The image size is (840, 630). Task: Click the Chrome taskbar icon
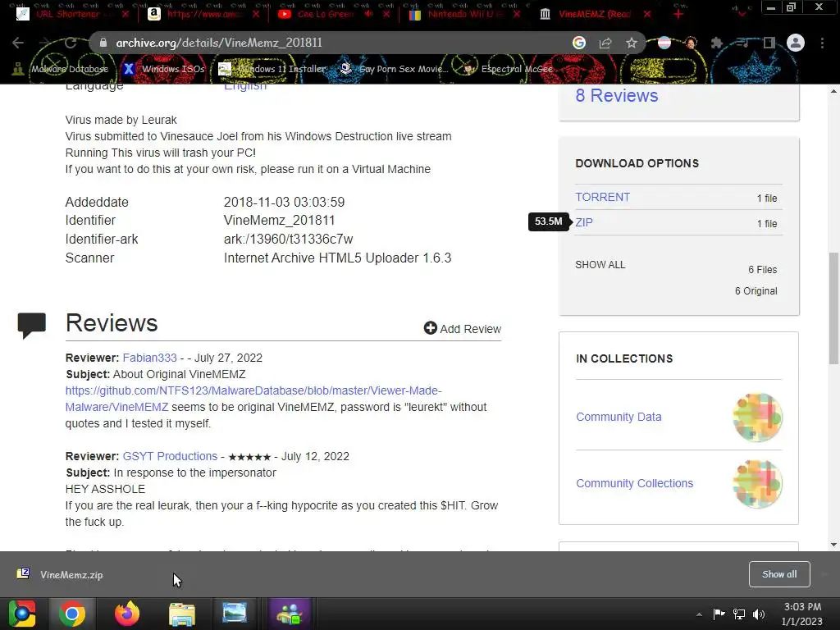pos(72,614)
